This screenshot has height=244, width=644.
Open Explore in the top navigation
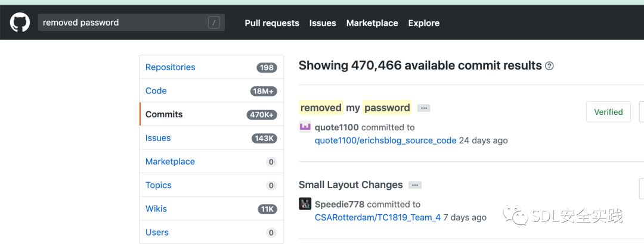(x=424, y=23)
